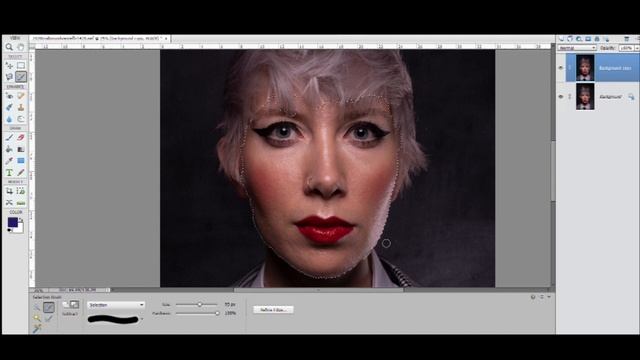Open the brush preset picker dropdown
The image size is (640, 360).
[x=142, y=319]
